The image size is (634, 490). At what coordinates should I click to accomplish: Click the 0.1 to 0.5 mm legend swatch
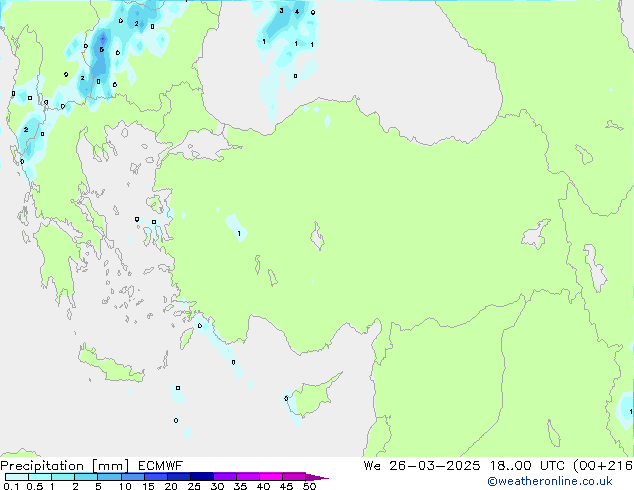click(x=17, y=477)
